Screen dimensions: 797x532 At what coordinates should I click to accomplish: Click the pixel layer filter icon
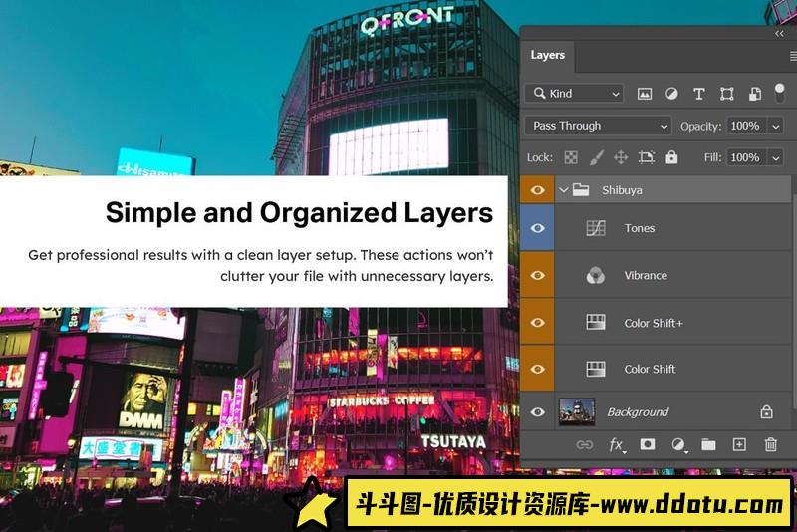point(645,94)
